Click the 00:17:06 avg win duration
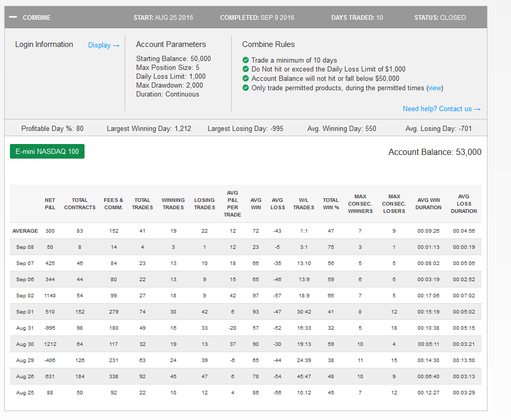511x420 pixels. pos(429,295)
